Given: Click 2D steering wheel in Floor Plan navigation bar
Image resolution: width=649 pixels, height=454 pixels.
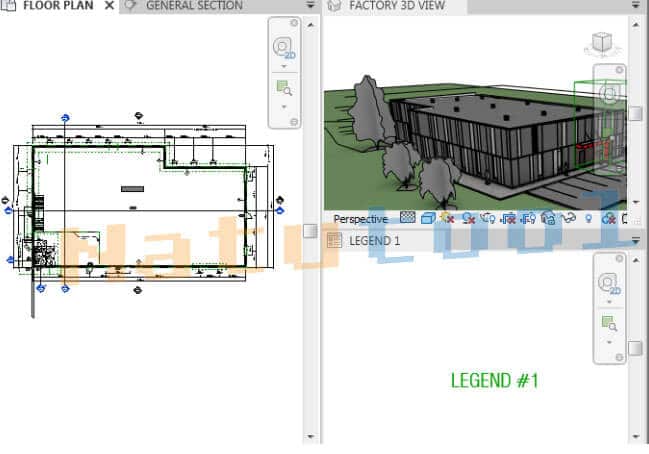Looking at the screenshot, I should tap(283, 49).
